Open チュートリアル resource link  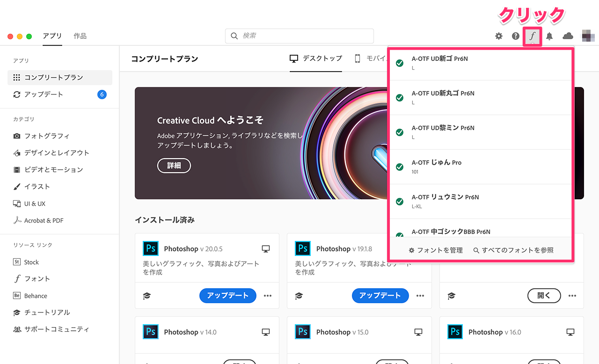[x=41, y=313]
